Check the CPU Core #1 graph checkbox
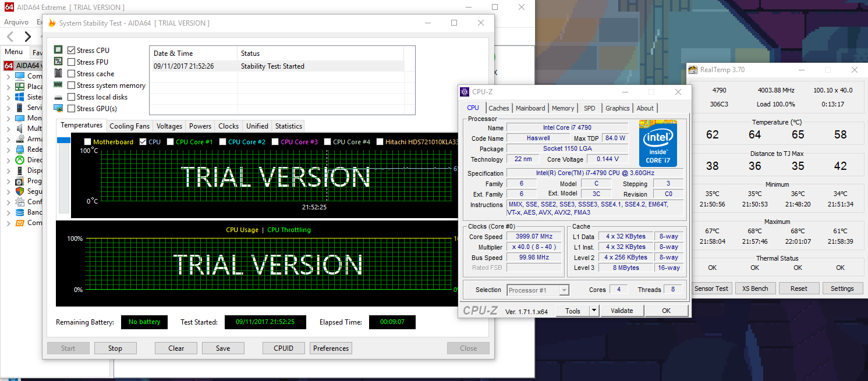 (x=171, y=141)
